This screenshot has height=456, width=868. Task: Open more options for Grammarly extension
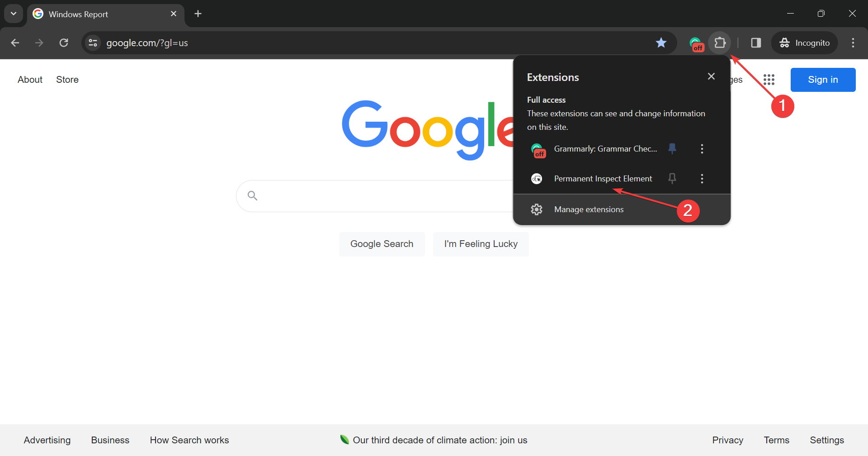tap(702, 149)
